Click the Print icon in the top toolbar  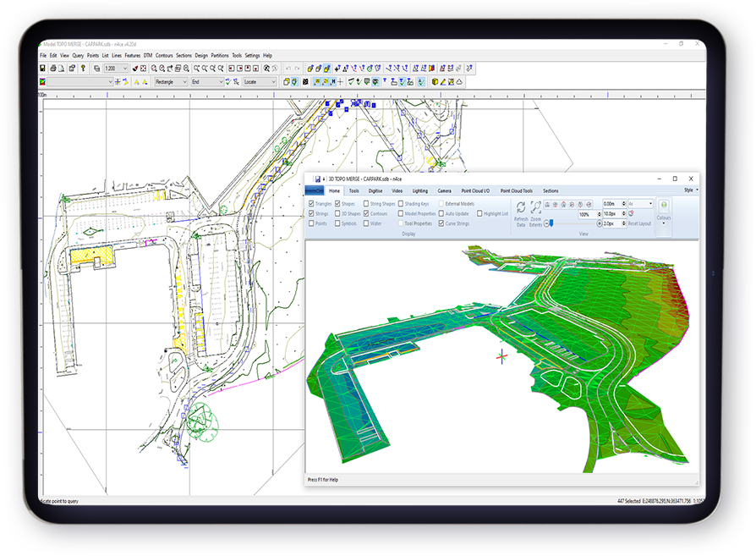tap(52, 67)
